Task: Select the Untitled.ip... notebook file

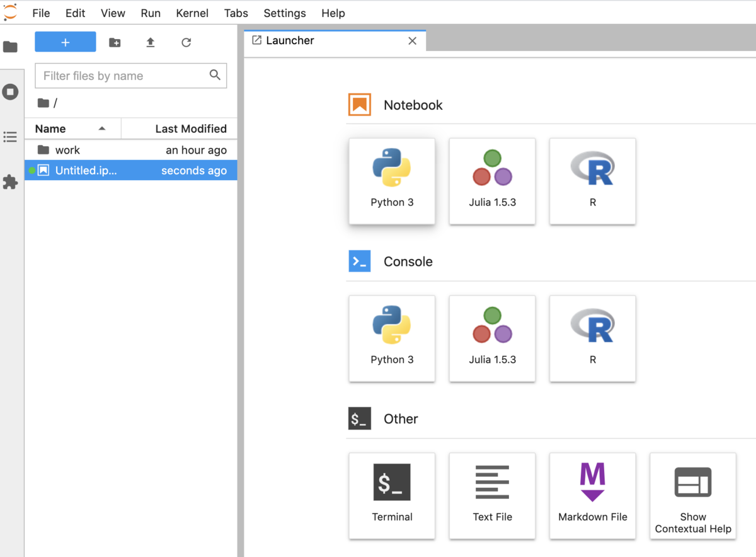Action: (131, 171)
